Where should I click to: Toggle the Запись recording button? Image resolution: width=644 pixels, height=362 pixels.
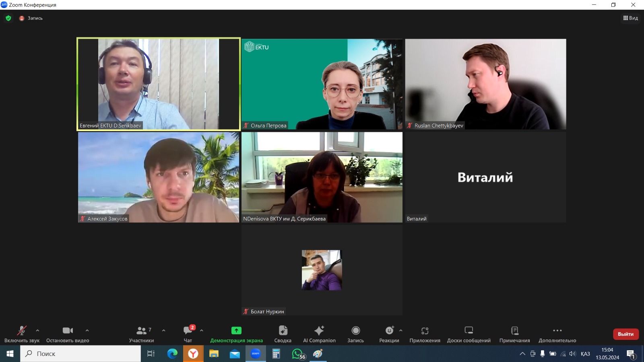tap(355, 334)
